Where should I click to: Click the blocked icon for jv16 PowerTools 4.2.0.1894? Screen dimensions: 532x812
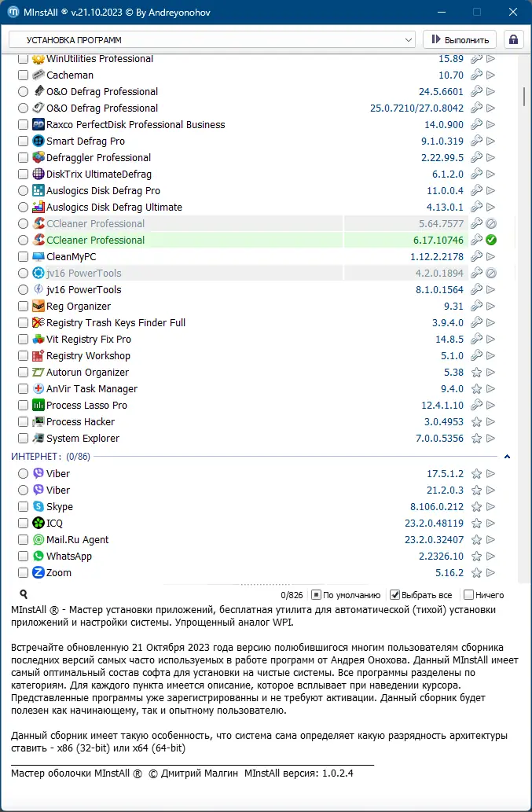tap(491, 273)
